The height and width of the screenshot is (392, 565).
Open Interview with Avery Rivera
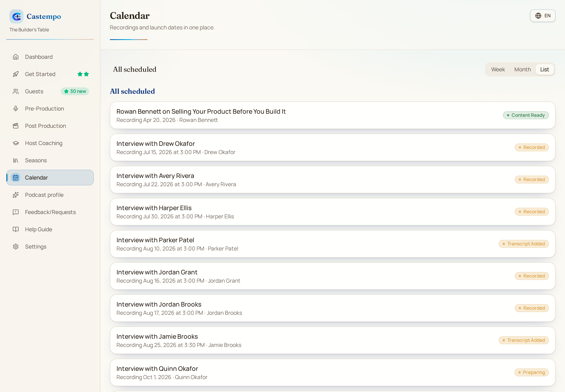(x=332, y=180)
